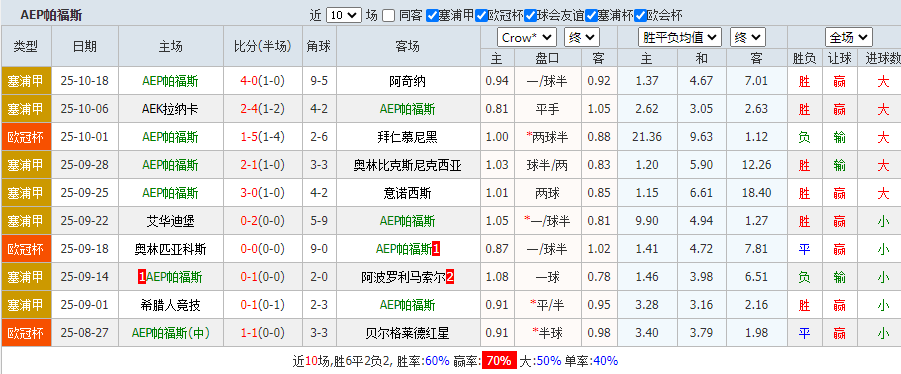Click the date 25-09-14

[x=84, y=277]
